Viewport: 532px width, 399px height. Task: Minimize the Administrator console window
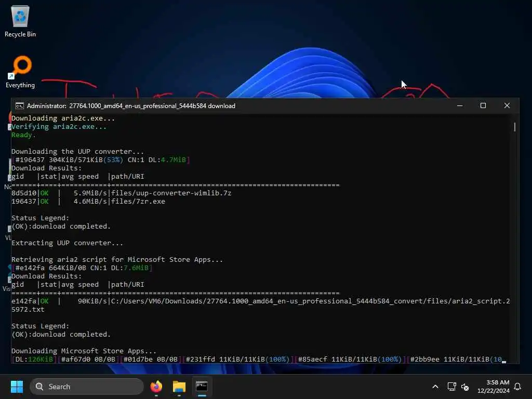pyautogui.click(x=460, y=105)
